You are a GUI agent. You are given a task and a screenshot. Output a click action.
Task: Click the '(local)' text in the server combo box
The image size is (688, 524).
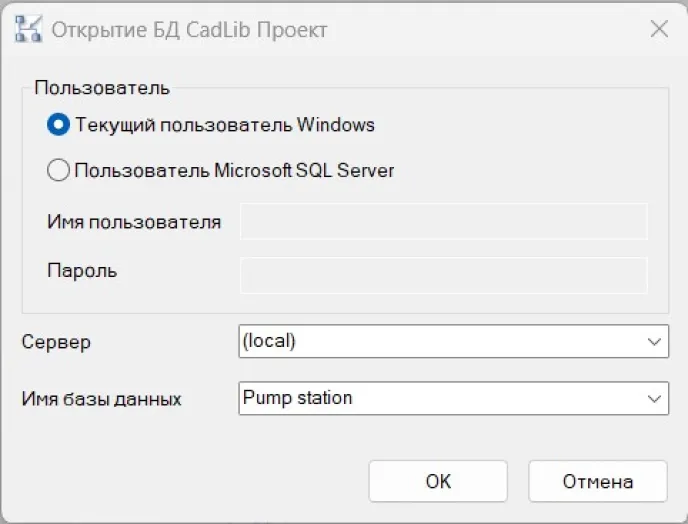[269, 341]
